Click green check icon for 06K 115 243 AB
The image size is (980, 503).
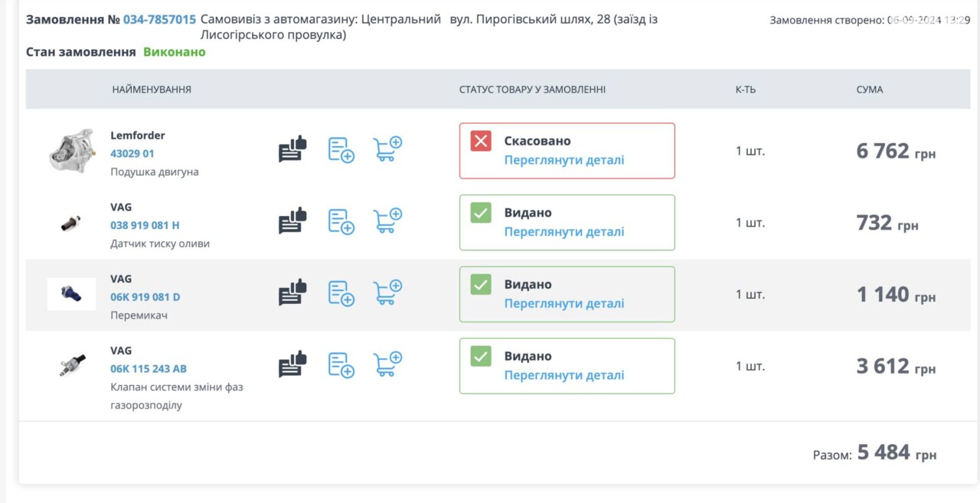click(x=481, y=356)
